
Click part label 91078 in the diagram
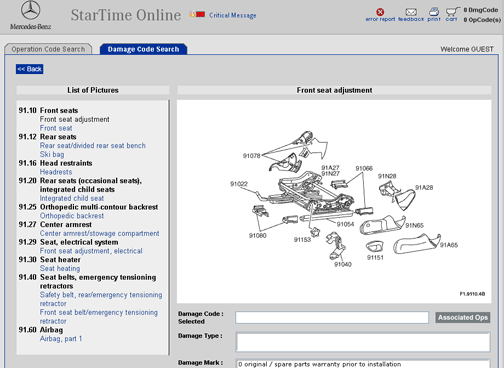(x=251, y=156)
